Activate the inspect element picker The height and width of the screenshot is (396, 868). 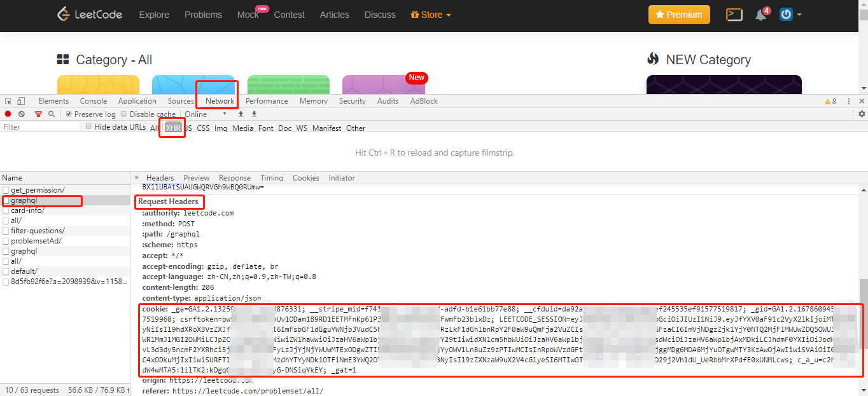pyautogui.click(x=8, y=101)
